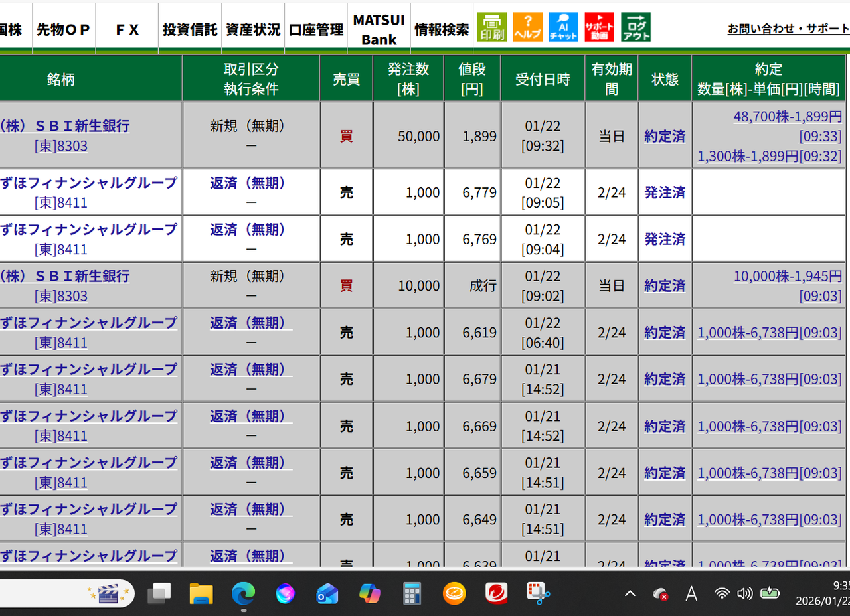The height and width of the screenshot is (616, 850).
Task: Launch the blue AIチャット icon
Action: coord(563,27)
